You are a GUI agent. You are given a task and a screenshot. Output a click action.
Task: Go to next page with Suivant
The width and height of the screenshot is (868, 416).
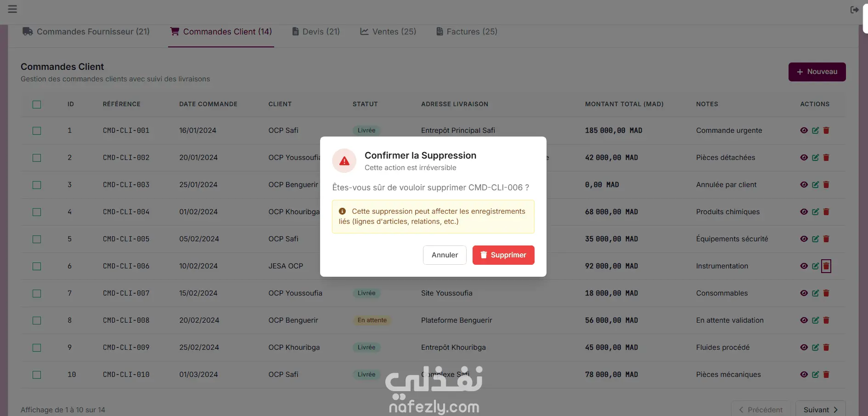click(820, 410)
